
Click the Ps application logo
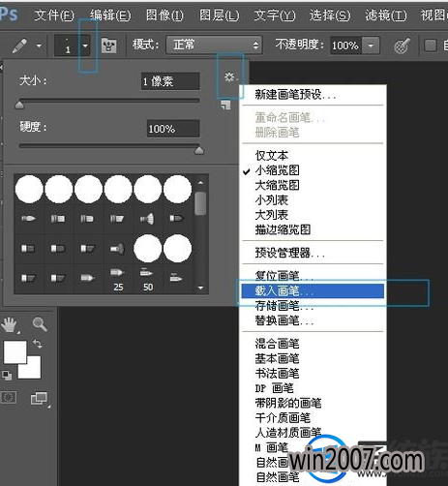click(9, 15)
